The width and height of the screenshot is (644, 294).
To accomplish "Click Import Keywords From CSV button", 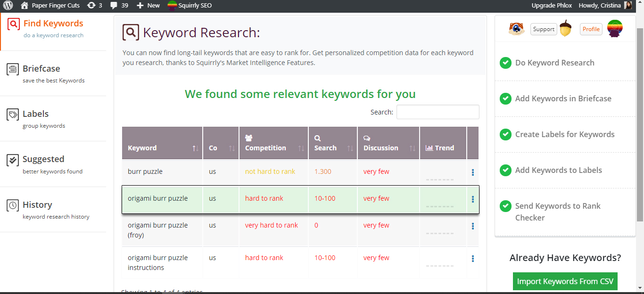I will (x=565, y=281).
